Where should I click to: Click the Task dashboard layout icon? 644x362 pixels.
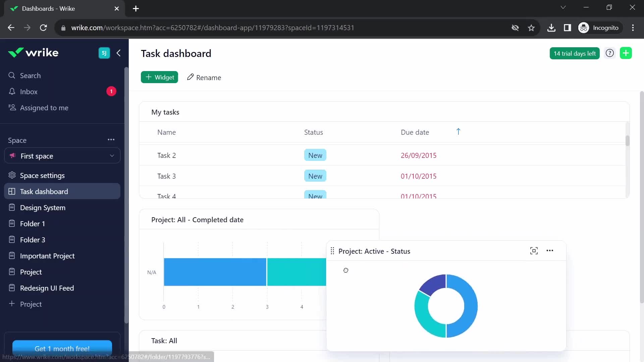click(x=12, y=191)
